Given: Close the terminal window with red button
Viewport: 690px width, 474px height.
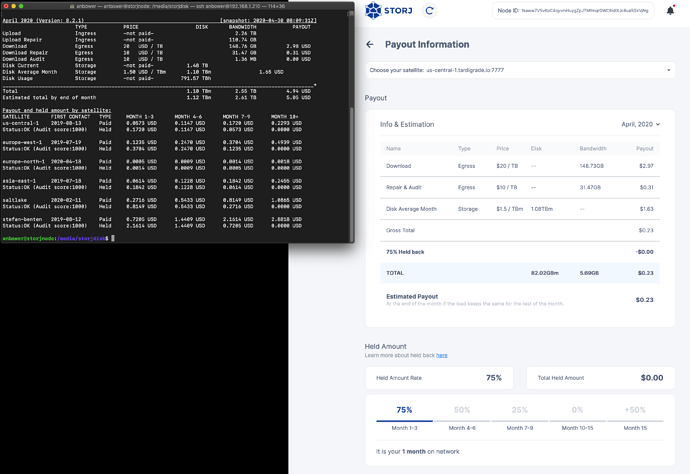Looking at the screenshot, I should 6,6.
